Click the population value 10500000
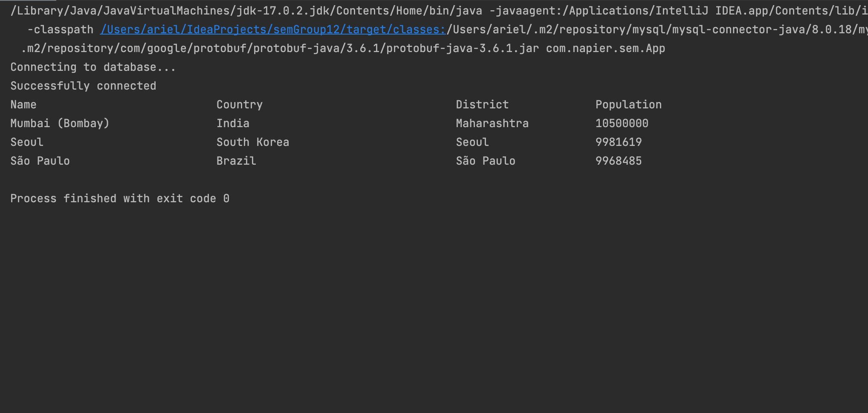Screen dimensions: 868x413 pos(622,123)
